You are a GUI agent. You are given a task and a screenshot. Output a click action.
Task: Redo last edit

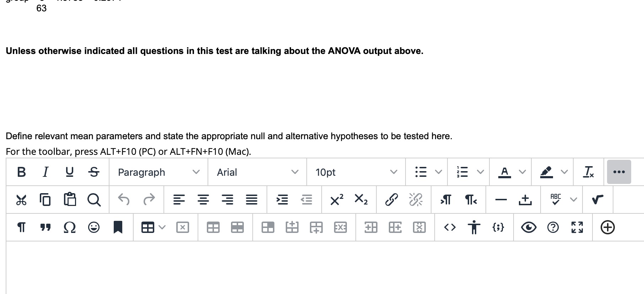tap(149, 200)
